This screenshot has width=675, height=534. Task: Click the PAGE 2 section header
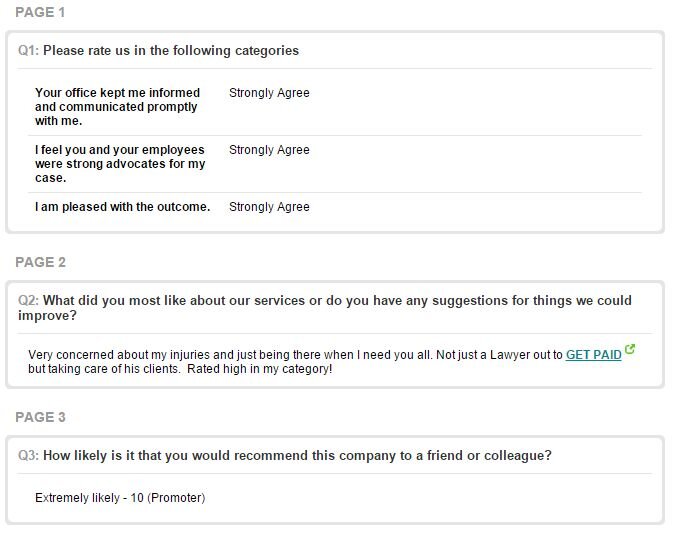(40, 262)
